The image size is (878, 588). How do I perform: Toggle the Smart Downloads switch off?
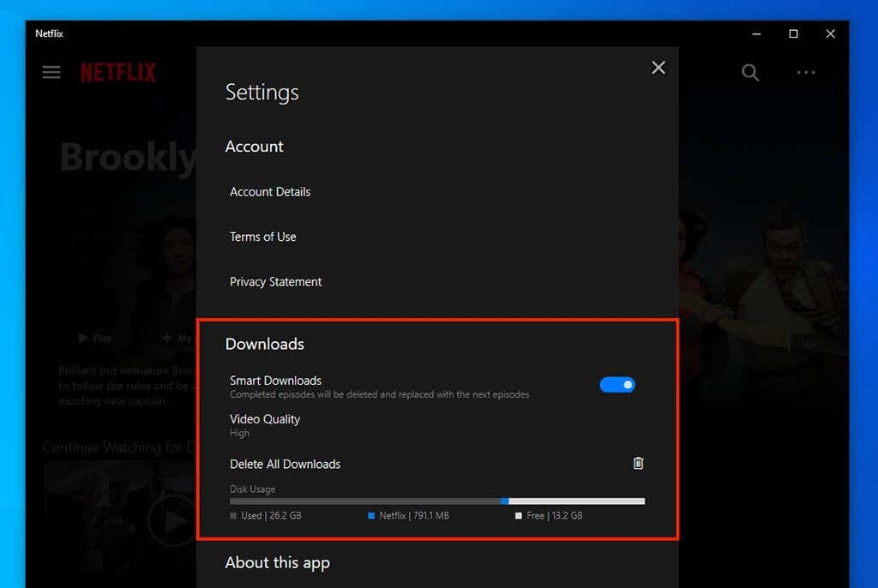[617, 384]
